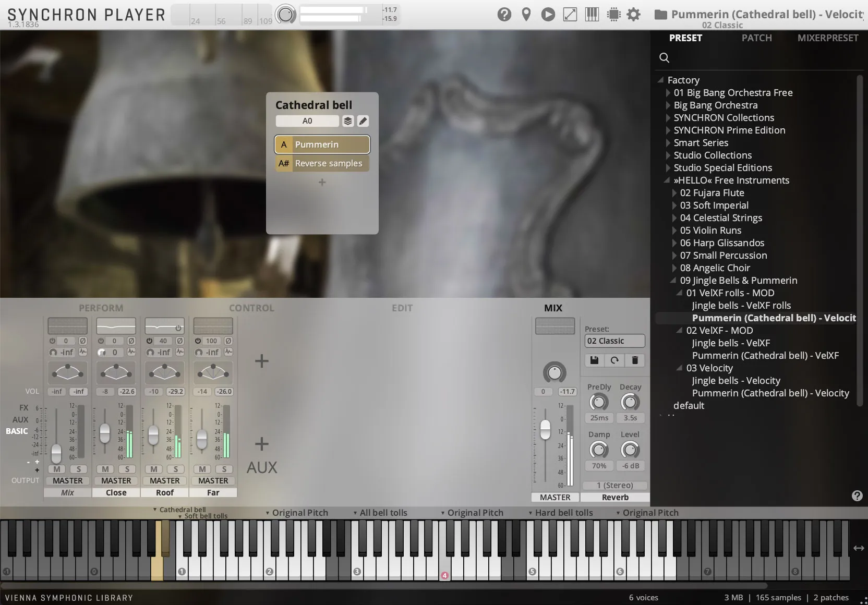
Task: Click the pencil edit icon beside A0
Action: point(363,121)
